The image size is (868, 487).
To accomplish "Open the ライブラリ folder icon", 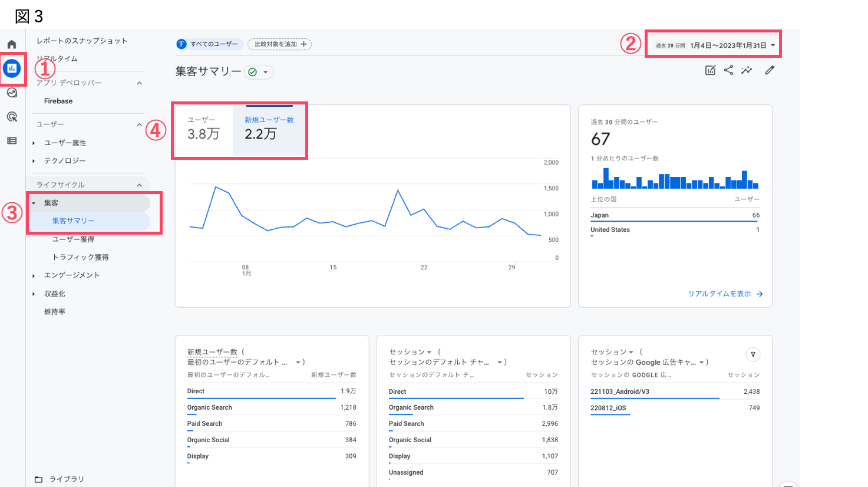I will click(38, 479).
